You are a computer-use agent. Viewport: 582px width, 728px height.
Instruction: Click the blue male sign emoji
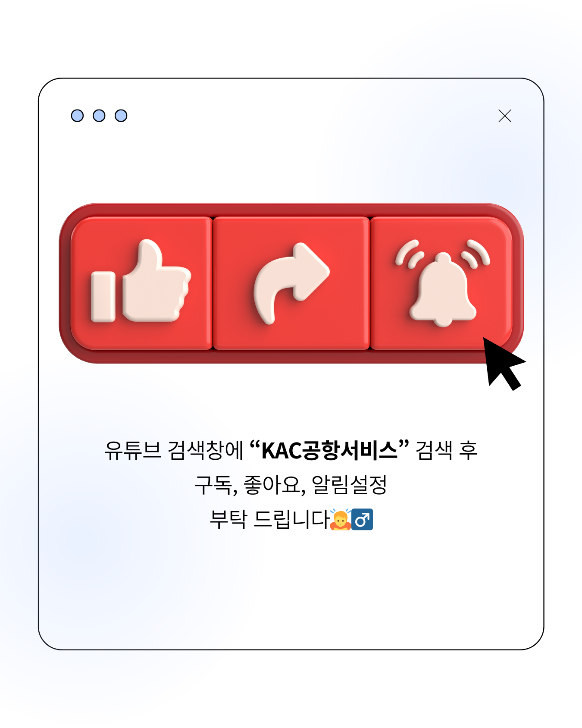point(362,519)
